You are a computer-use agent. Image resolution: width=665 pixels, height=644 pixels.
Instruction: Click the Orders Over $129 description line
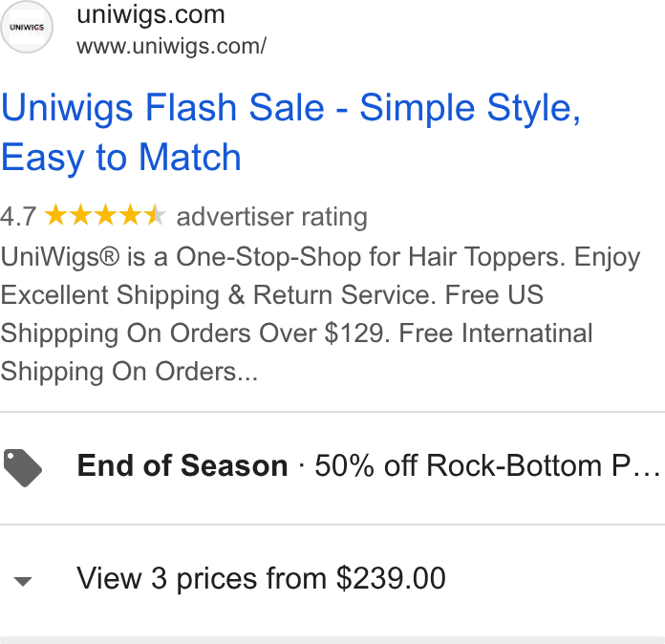pos(296,333)
